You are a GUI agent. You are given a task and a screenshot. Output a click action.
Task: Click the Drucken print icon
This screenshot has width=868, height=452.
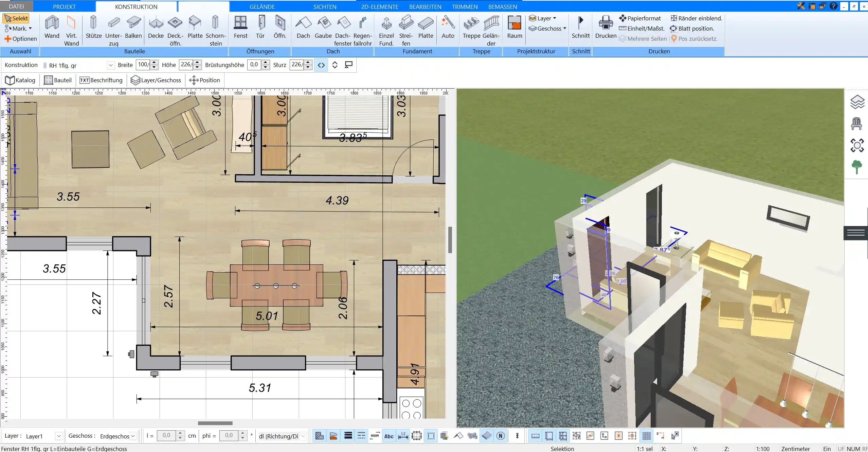605,27
